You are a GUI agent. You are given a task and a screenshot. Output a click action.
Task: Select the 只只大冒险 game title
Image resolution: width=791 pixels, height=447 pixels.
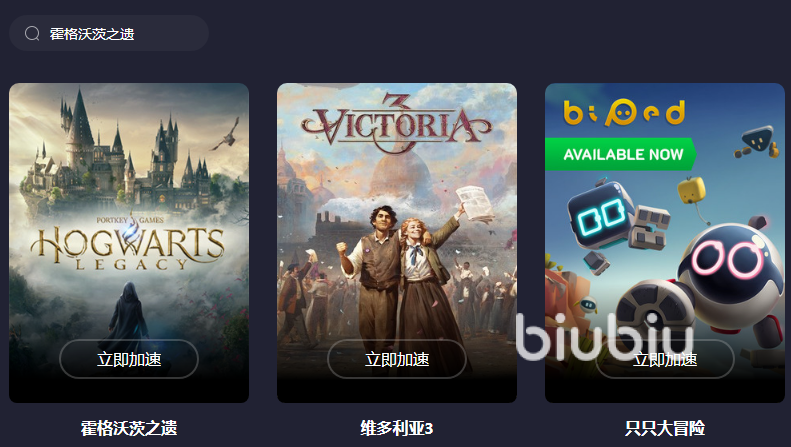click(665, 428)
